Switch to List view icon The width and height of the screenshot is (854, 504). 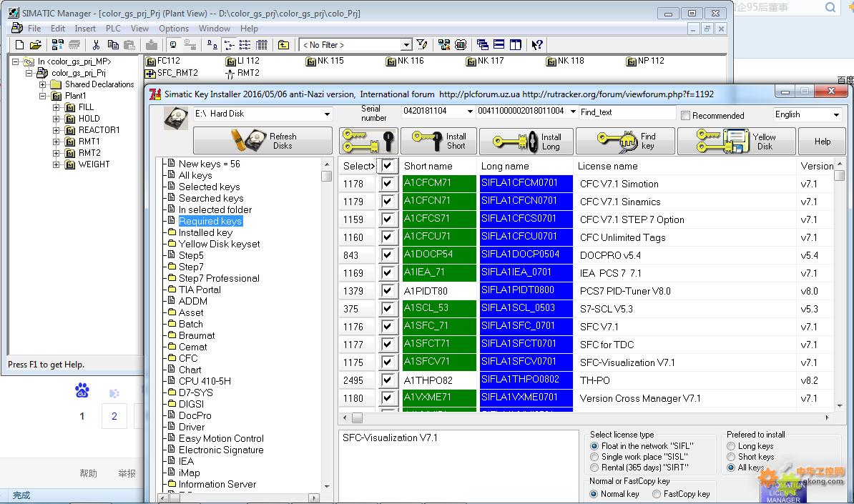[245, 44]
